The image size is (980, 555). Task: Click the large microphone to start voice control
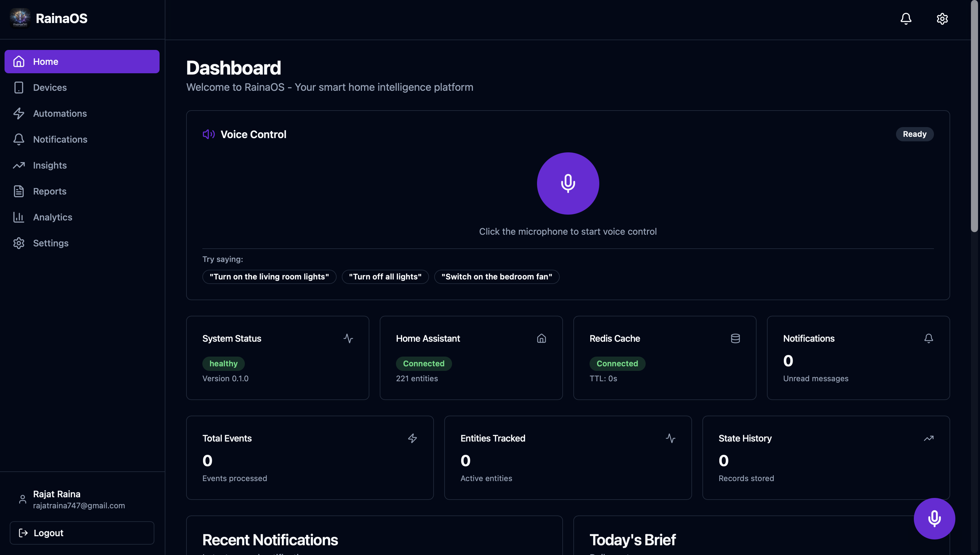(x=568, y=183)
